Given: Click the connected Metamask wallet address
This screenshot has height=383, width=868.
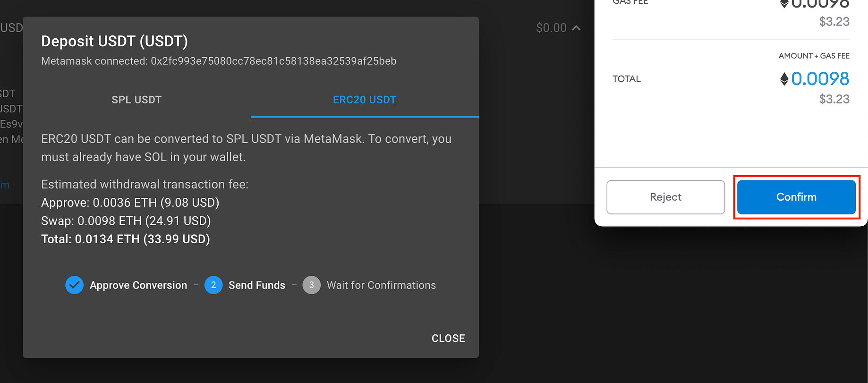Looking at the screenshot, I should (273, 61).
